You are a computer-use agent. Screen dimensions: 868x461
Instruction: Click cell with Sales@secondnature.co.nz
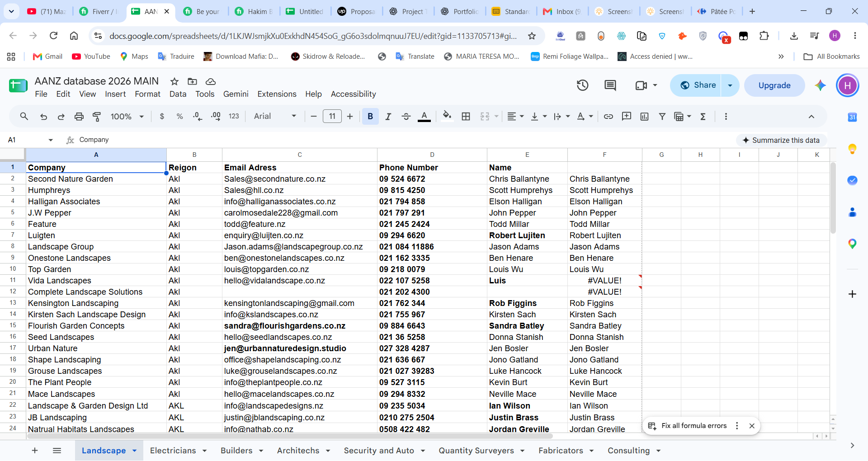300,179
